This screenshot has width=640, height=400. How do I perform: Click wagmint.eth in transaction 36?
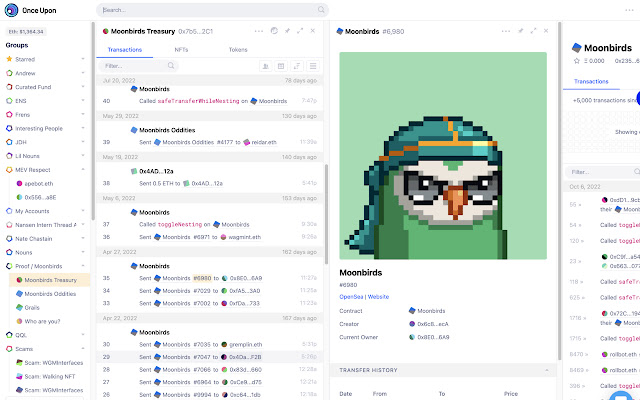[x=241, y=237]
